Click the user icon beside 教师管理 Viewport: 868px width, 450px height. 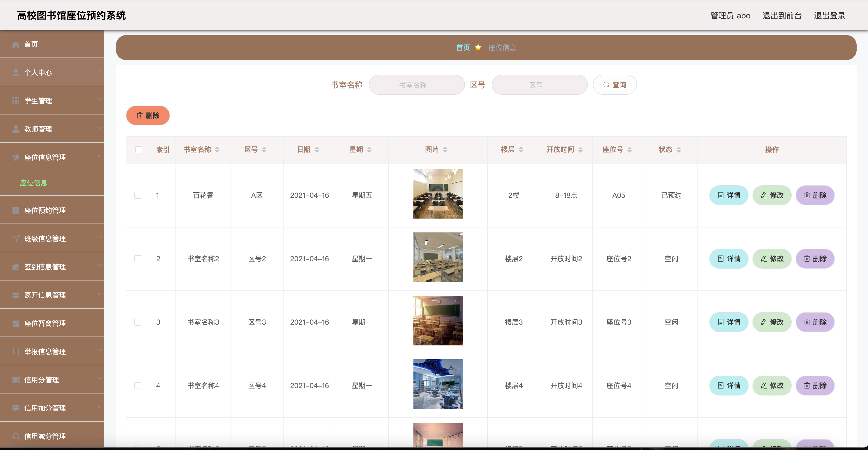point(16,129)
